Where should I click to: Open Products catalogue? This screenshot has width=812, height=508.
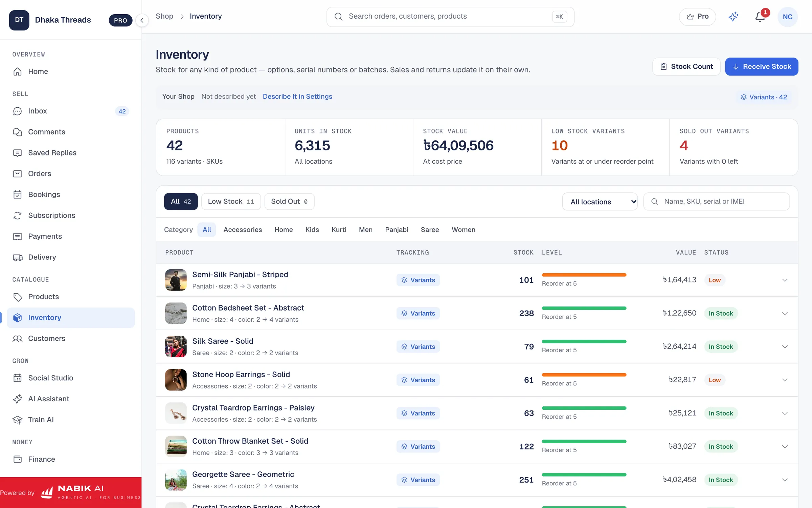coord(71,297)
